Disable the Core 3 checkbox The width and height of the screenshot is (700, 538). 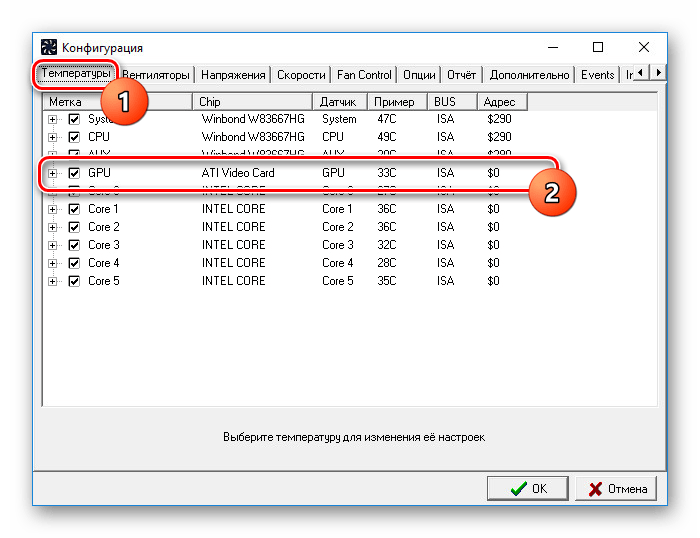click(74, 245)
